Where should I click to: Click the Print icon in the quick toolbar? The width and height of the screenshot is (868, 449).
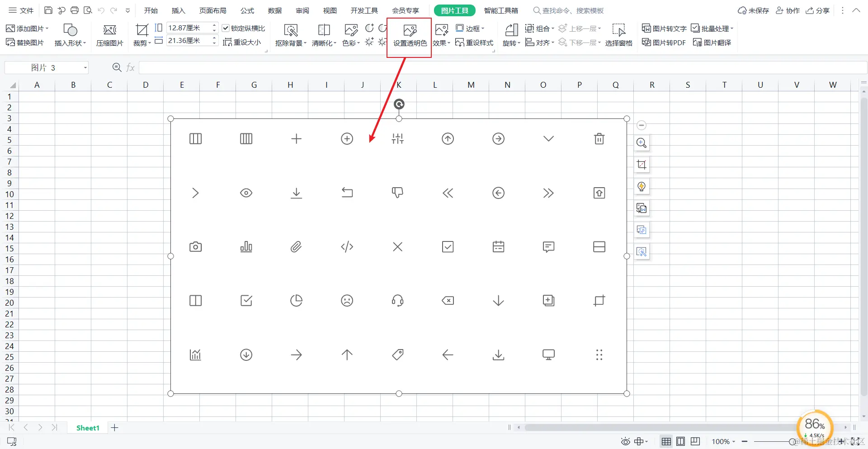75,10
